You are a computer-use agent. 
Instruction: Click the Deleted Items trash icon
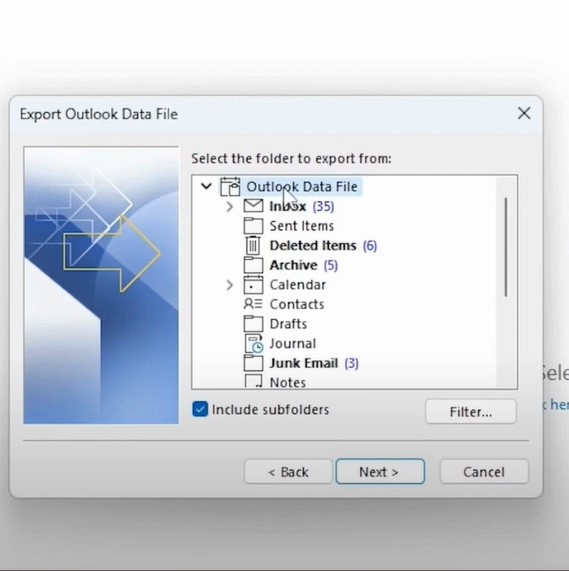point(253,245)
